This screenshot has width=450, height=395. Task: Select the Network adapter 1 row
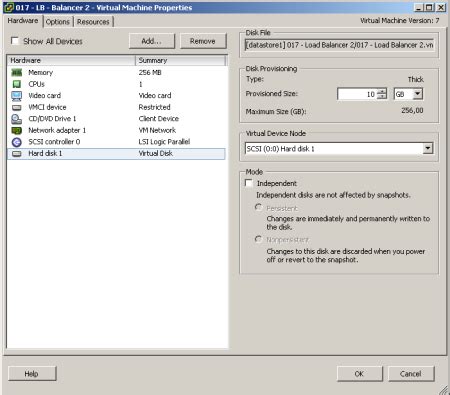point(116,130)
